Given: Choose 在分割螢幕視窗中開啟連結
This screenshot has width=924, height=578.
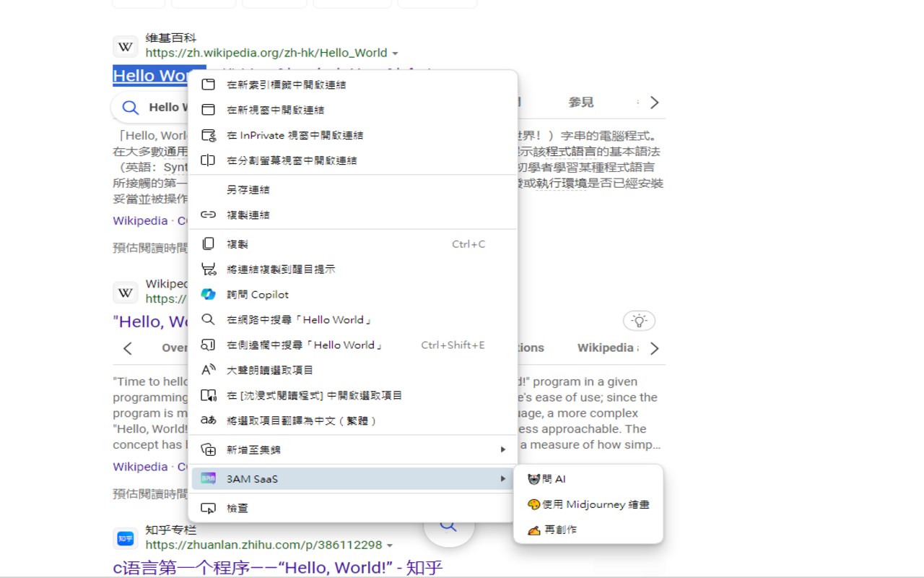Looking at the screenshot, I should (x=353, y=160).
